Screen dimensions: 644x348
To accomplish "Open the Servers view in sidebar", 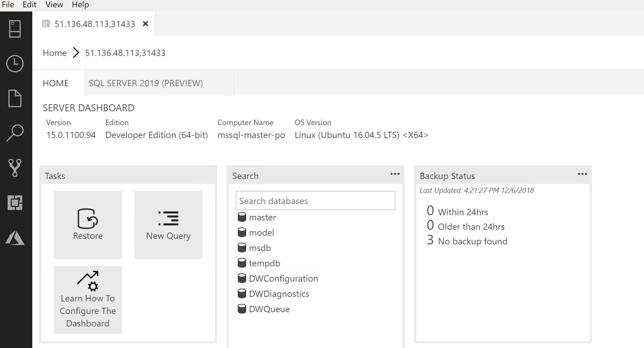I will point(15,29).
